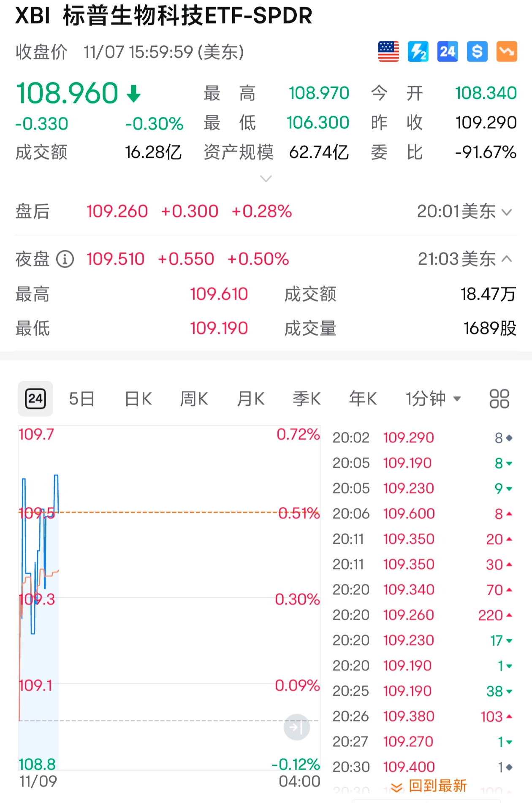Tap the gray jump-to-end arrow on chart

click(x=296, y=727)
